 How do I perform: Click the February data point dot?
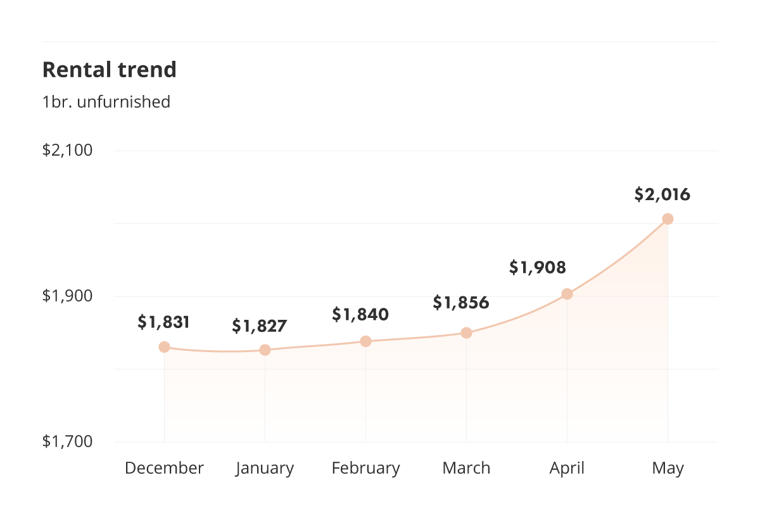click(365, 341)
